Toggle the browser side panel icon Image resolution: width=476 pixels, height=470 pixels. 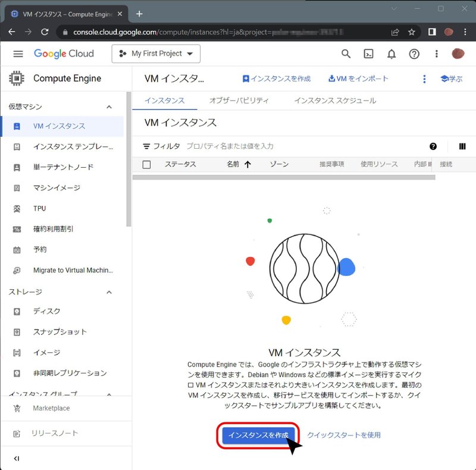pos(432,32)
